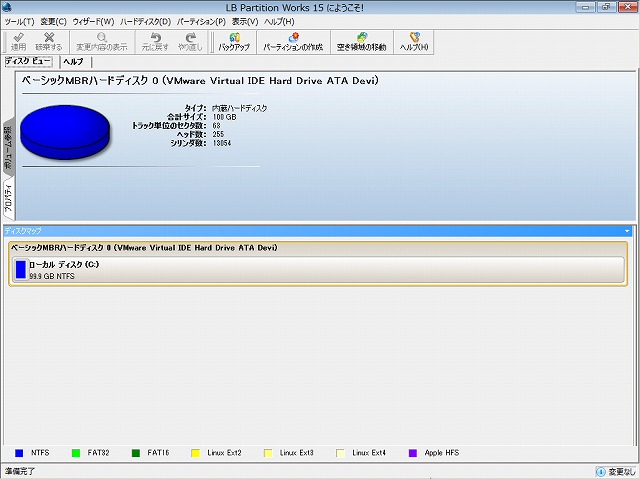Click the 変更なし status indicator

(622, 472)
